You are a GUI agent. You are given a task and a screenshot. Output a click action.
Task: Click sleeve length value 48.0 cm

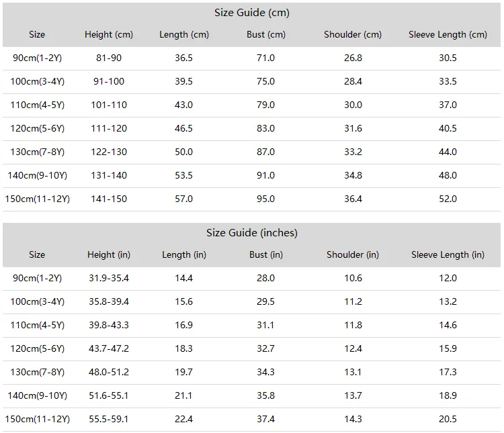448,175
